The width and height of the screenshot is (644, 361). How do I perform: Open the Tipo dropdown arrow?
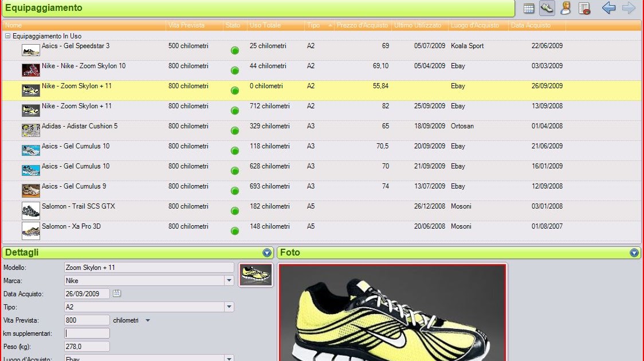coord(229,307)
